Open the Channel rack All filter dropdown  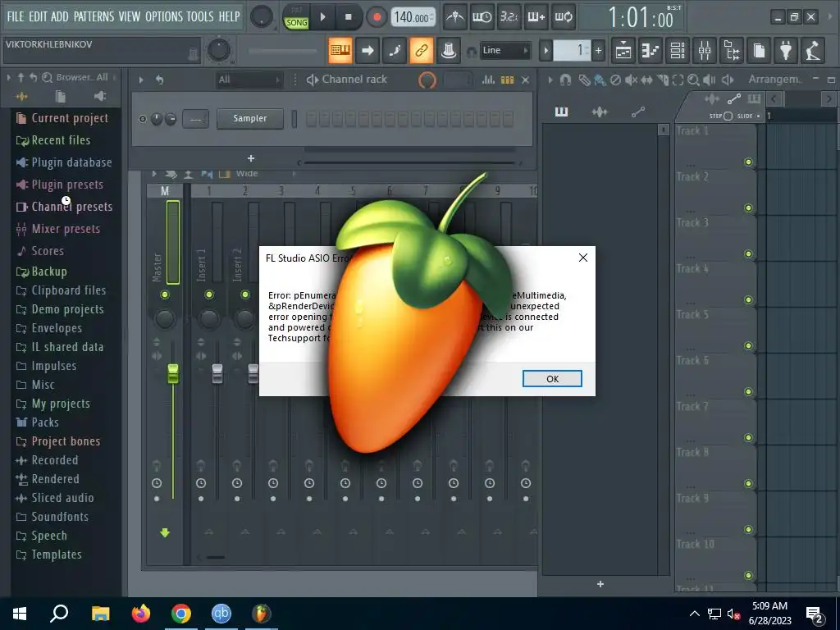pos(249,80)
